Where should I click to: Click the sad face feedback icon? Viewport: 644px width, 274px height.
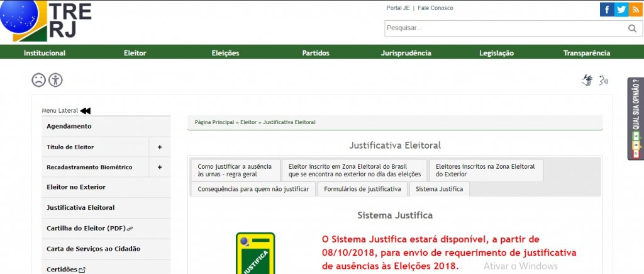(39, 80)
